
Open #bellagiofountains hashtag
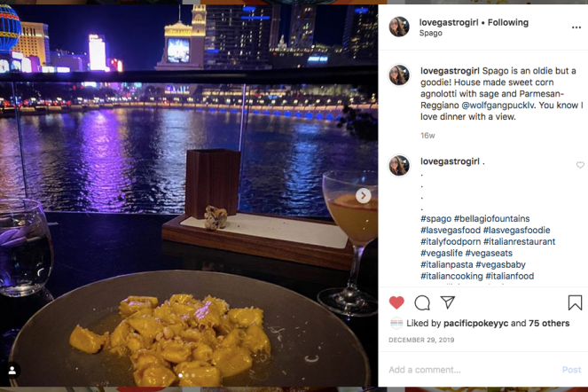[491, 219]
